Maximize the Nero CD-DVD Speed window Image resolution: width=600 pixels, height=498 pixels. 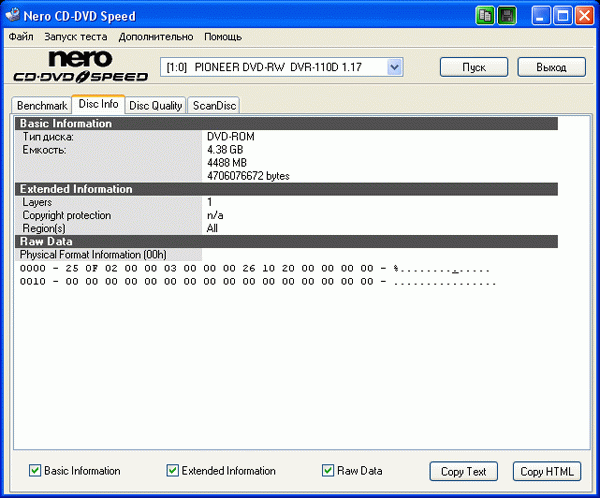pyautogui.click(x=562, y=16)
